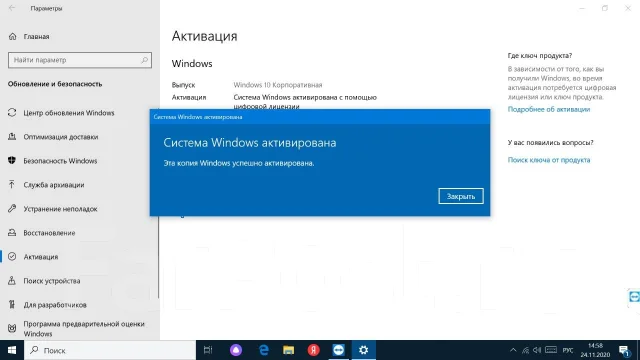Click the checkmark circle icon for Активация
This screenshot has width=640, height=360.
(12, 256)
